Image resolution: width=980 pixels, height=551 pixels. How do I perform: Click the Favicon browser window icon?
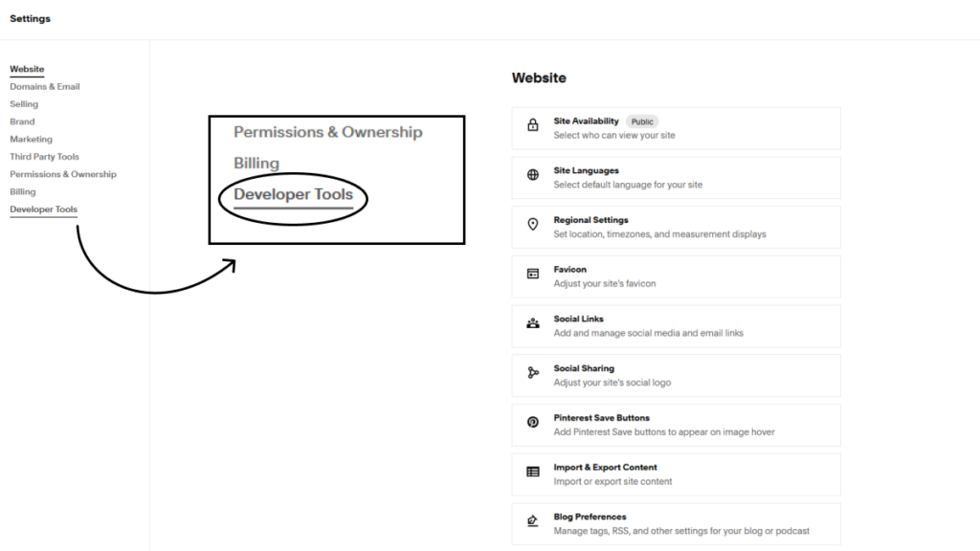(x=532, y=274)
